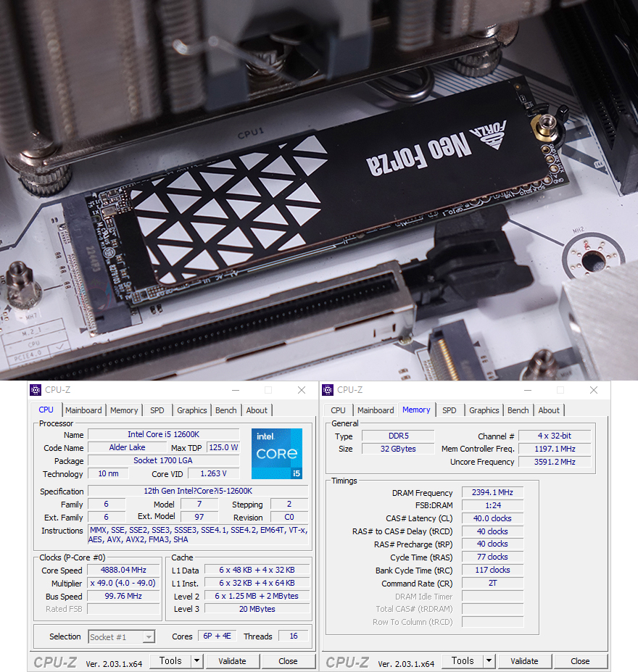Click Core Speed value '4888.04 MHz'

pyautogui.click(x=123, y=570)
